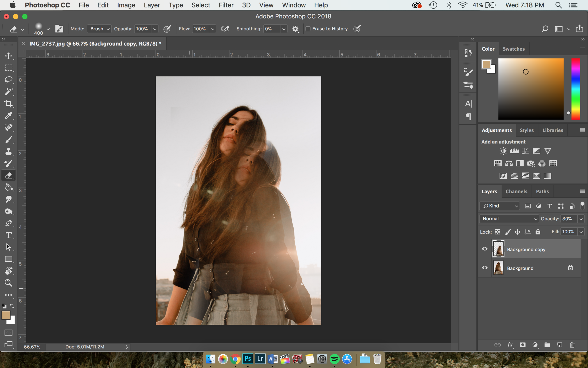Select the Crop tool

(8, 103)
